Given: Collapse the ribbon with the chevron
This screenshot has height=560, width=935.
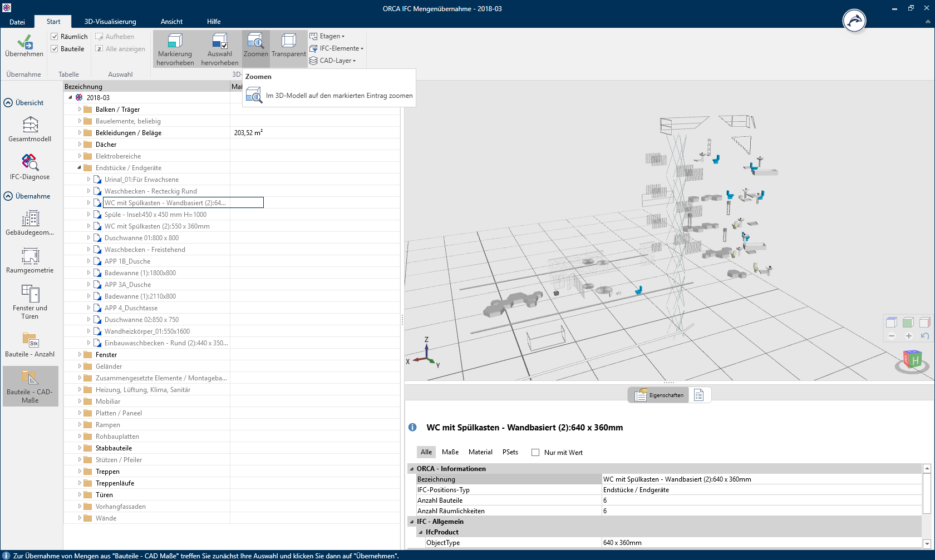Looking at the screenshot, I should (927, 22).
